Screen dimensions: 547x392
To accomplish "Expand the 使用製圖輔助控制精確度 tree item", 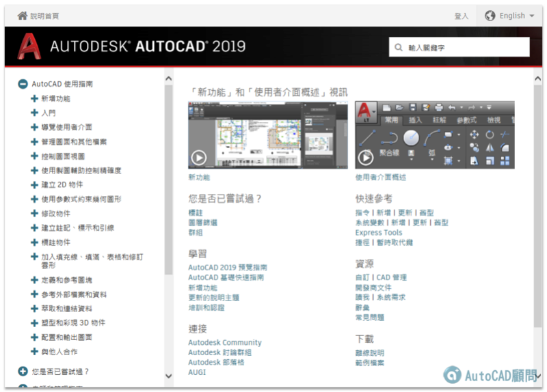I will 34,170.
